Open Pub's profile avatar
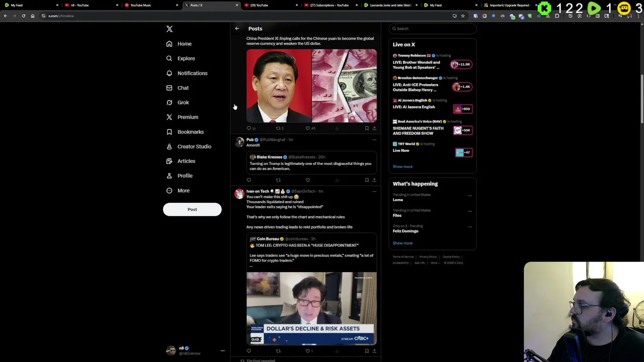Screen dimensions: 644x362 [239, 142]
